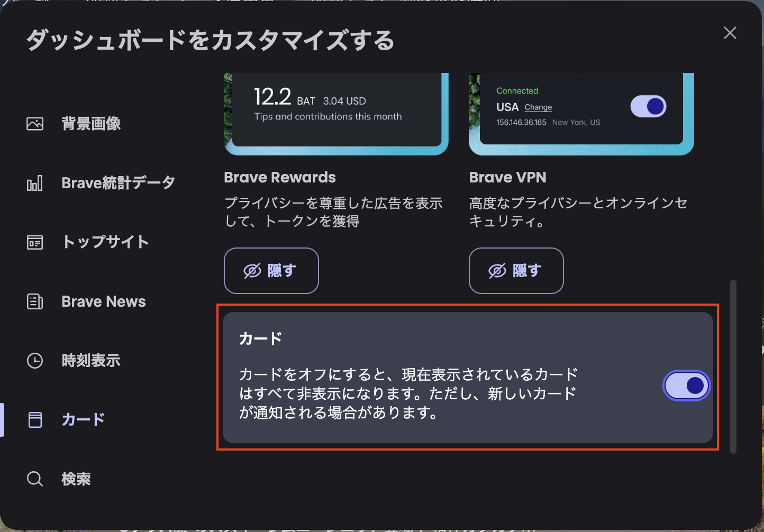764x532 pixels.
Task: Hide the Brave VPN card
Action: pyautogui.click(x=516, y=271)
